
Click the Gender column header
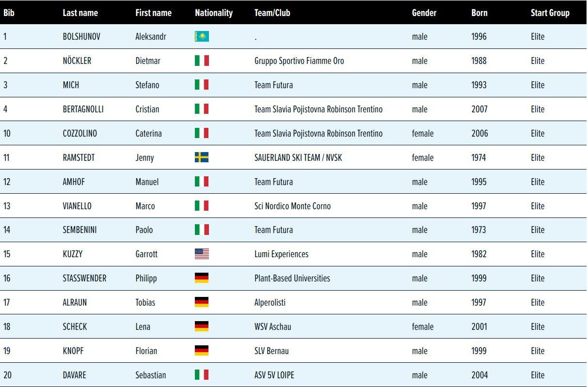424,13
